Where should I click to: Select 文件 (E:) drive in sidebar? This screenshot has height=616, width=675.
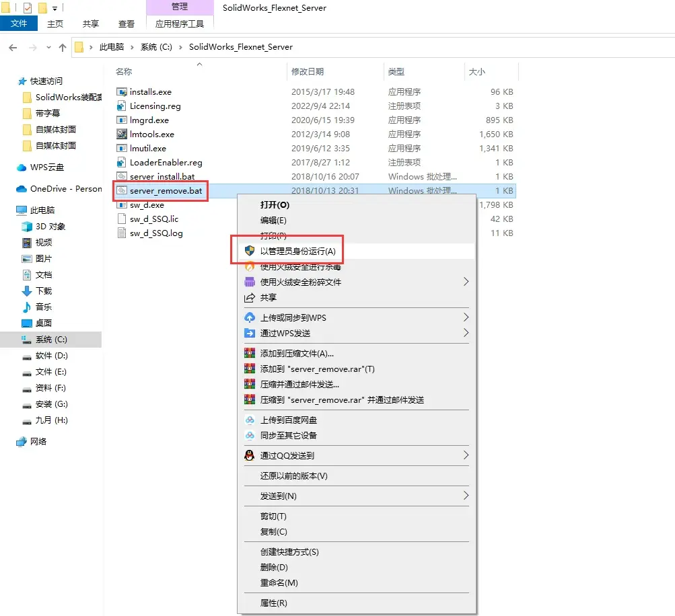click(x=50, y=372)
